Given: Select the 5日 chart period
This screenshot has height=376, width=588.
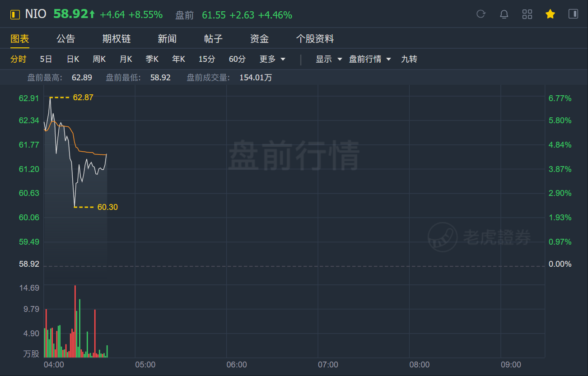Looking at the screenshot, I should point(46,59).
